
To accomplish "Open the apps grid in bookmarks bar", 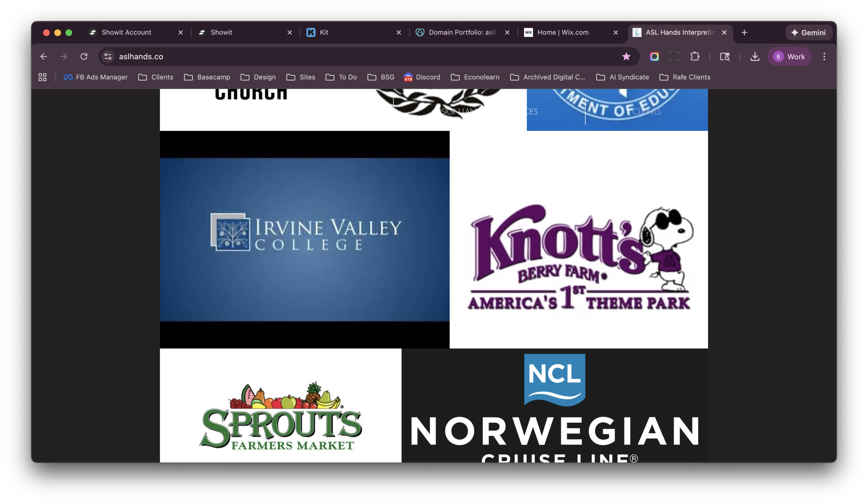I will click(x=42, y=77).
